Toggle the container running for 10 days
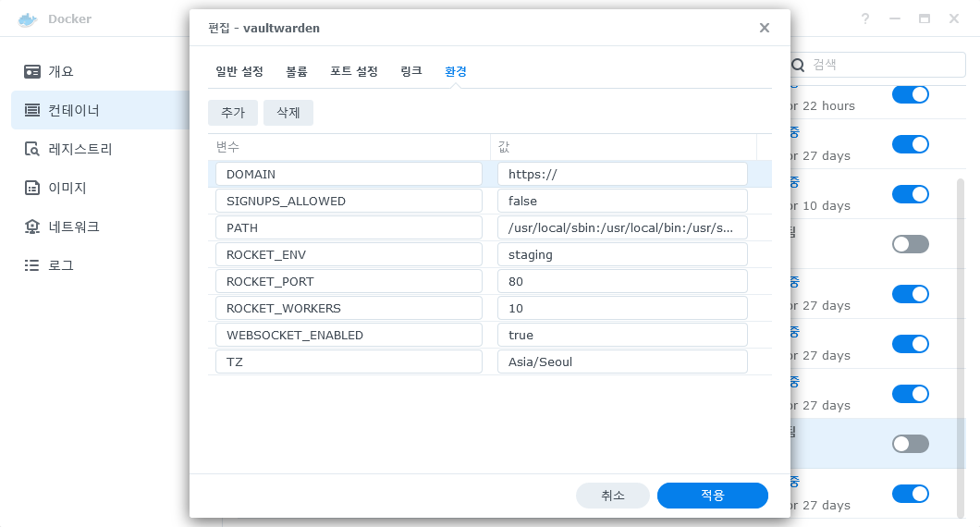Viewport: 980px width, 527px height. point(910,194)
